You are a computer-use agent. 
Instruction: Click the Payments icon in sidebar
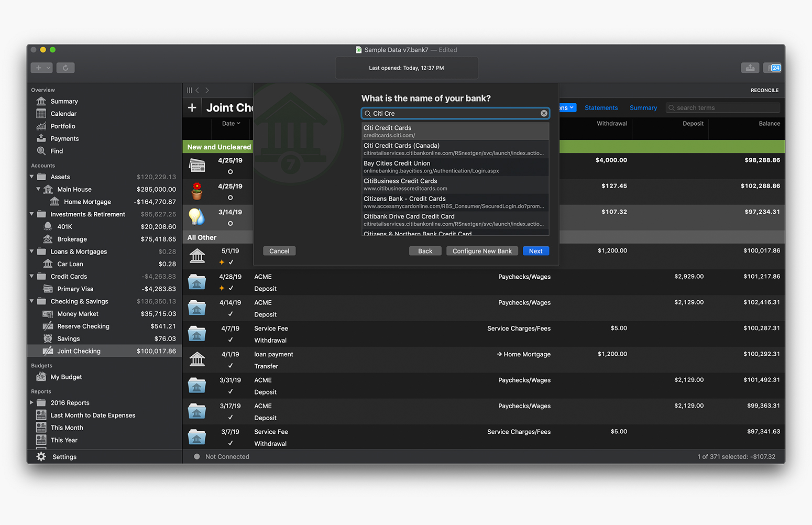coord(41,138)
